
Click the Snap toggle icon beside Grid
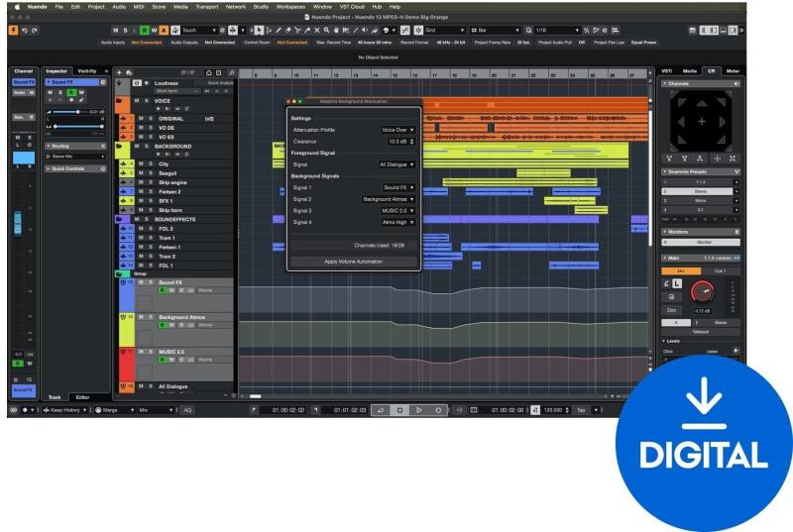point(418,31)
